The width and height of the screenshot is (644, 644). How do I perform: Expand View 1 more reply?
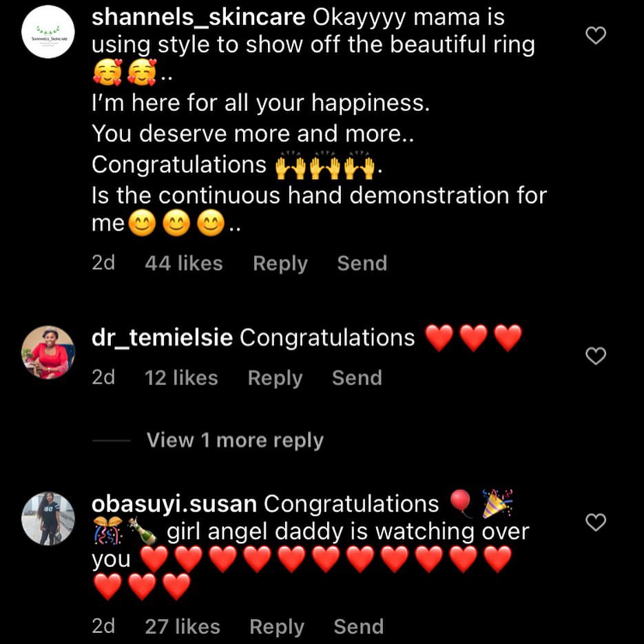235,441
